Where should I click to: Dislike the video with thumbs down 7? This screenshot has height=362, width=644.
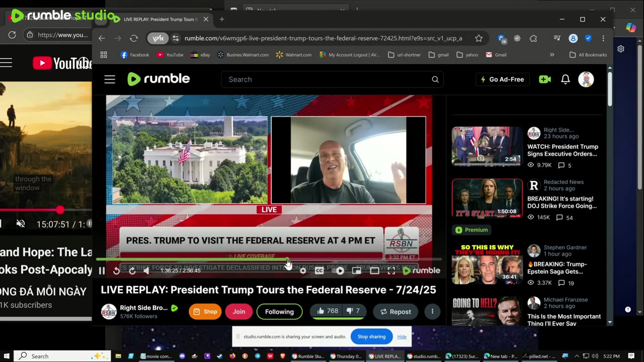tap(353, 311)
